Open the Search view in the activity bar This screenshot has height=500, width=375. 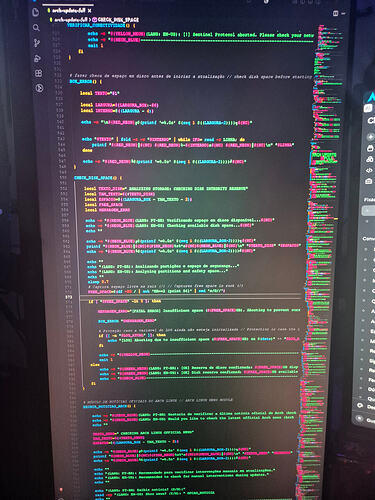(36, 28)
